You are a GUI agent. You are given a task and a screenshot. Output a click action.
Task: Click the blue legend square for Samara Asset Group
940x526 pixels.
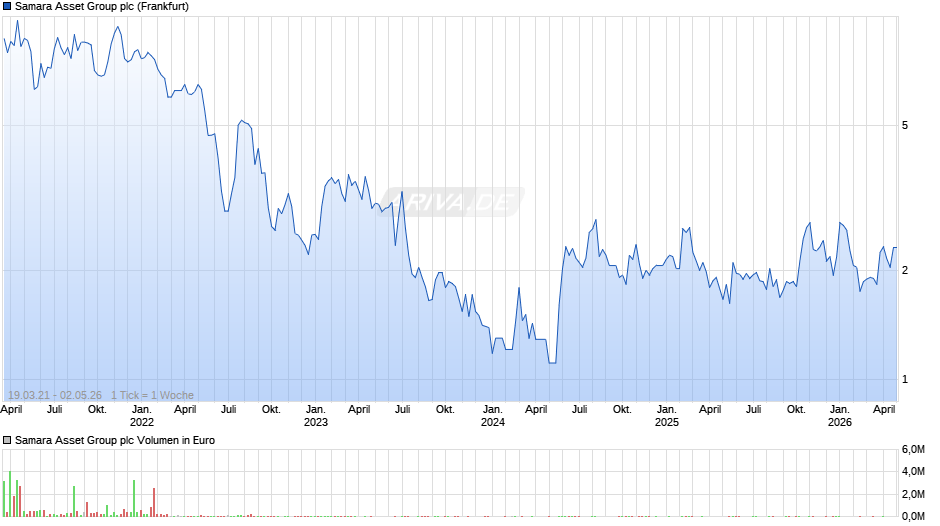pyautogui.click(x=7, y=7)
